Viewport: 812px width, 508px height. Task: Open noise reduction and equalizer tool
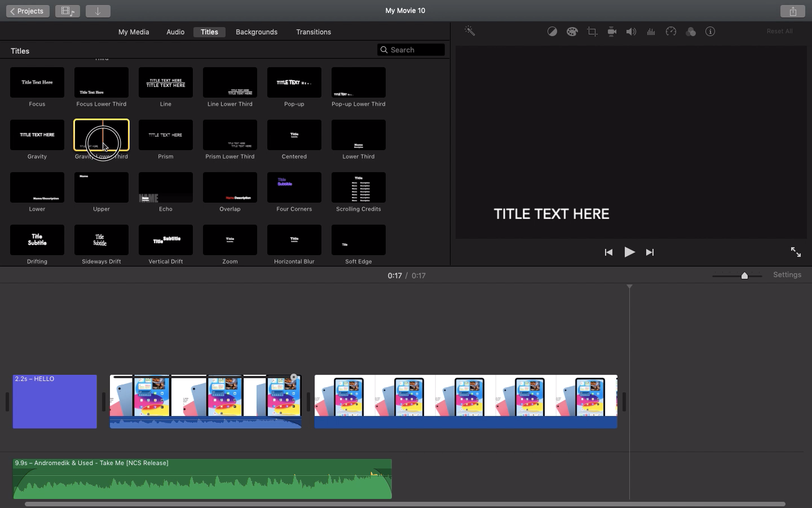point(651,32)
